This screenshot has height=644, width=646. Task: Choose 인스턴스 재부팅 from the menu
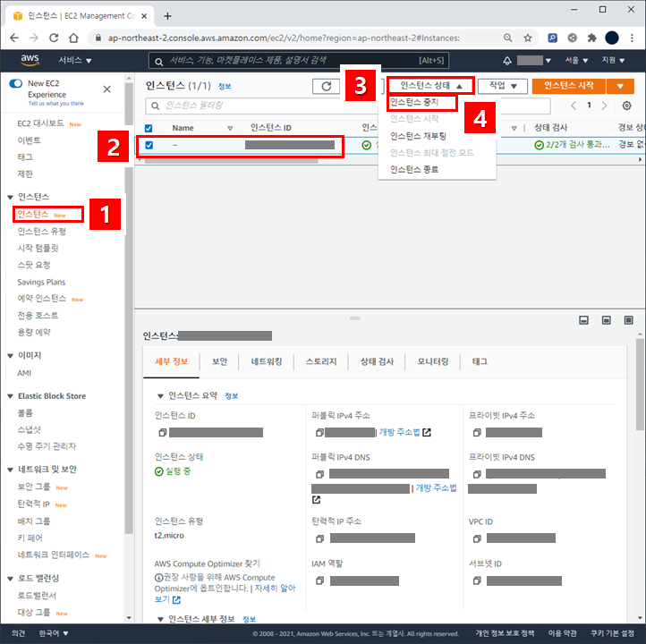(418, 136)
